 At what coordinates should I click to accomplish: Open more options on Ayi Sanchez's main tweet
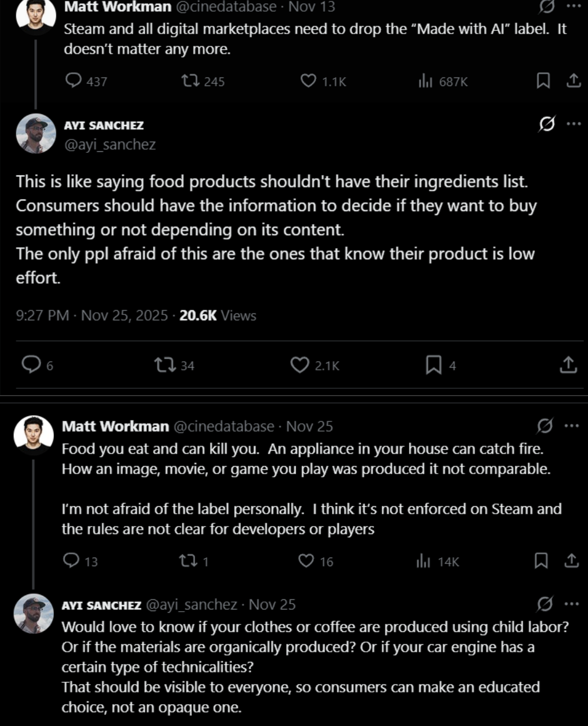point(574,124)
